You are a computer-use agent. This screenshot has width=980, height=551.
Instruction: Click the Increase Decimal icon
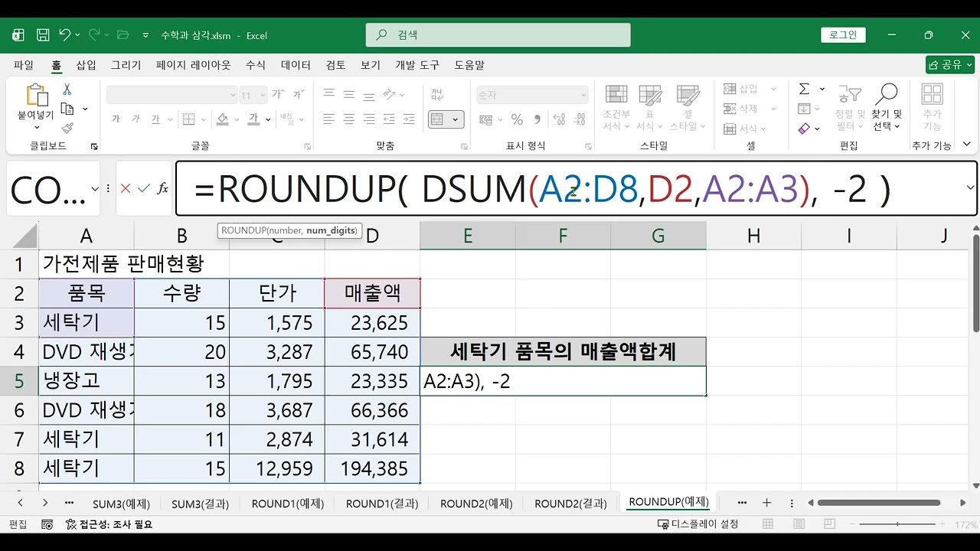pyautogui.click(x=559, y=120)
